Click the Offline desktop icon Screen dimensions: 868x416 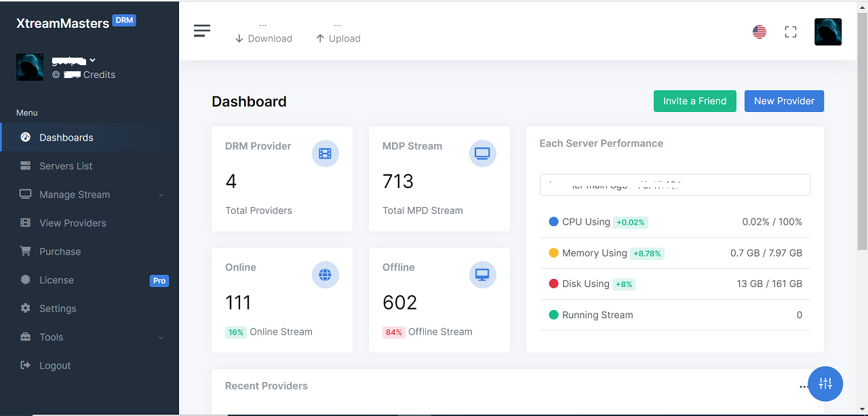pos(482,275)
